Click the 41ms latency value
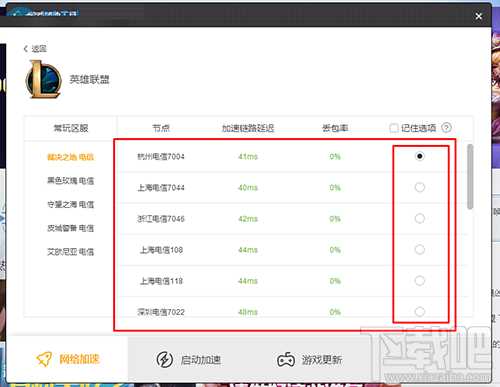Screen dimensions: 500x387 point(248,156)
